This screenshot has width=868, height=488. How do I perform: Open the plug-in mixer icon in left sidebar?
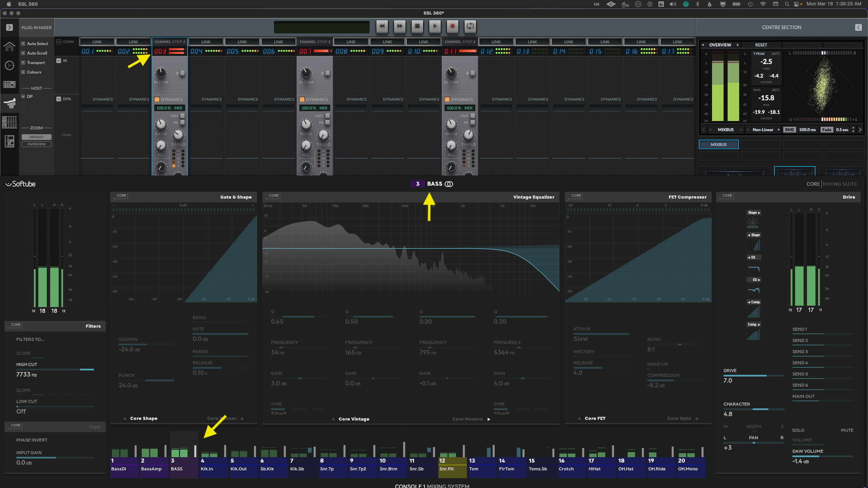coord(9,103)
